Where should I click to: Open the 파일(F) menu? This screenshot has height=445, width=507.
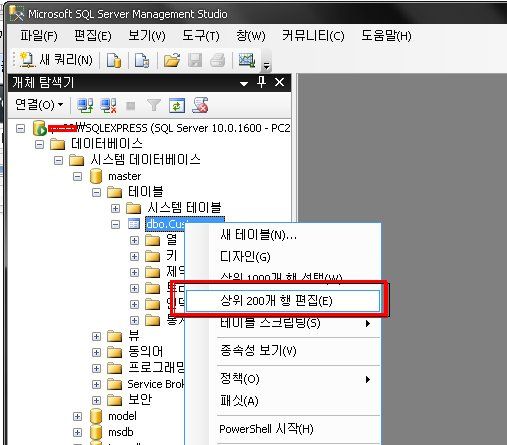[39, 36]
